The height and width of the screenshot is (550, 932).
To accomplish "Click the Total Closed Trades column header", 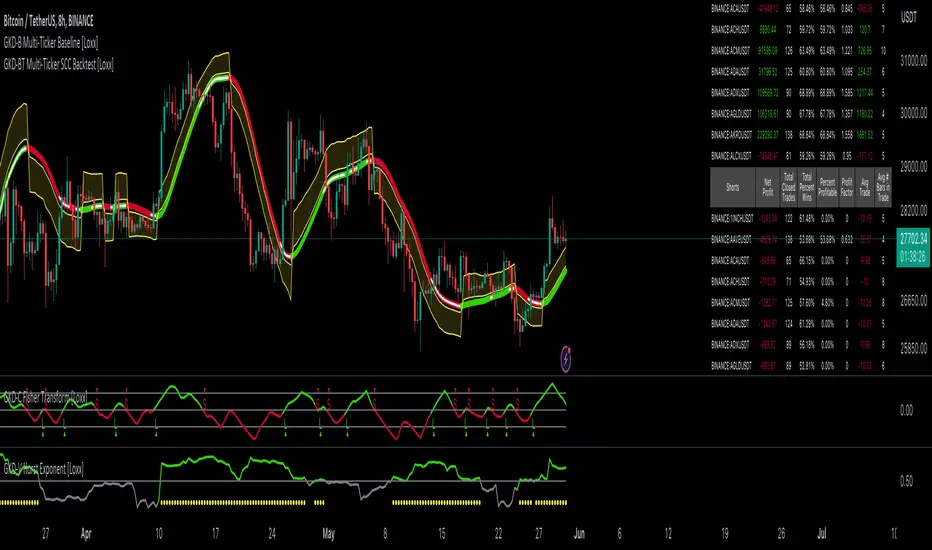I will coord(788,187).
